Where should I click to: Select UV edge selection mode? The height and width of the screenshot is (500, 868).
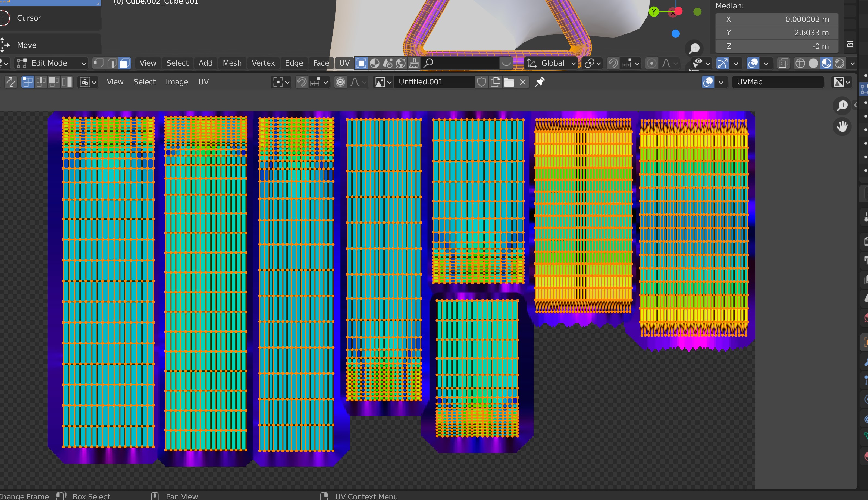[40, 82]
